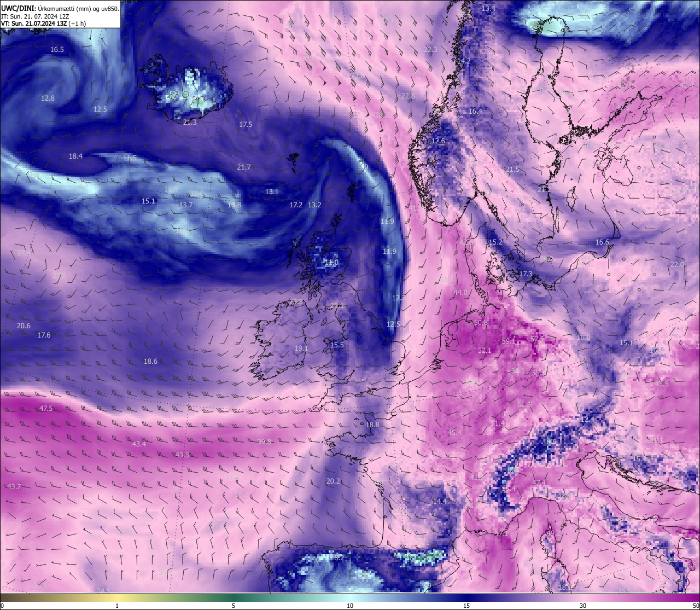Click the 44.0 value over the North Sea
Screen dimensions: 700x610
[460, 293]
